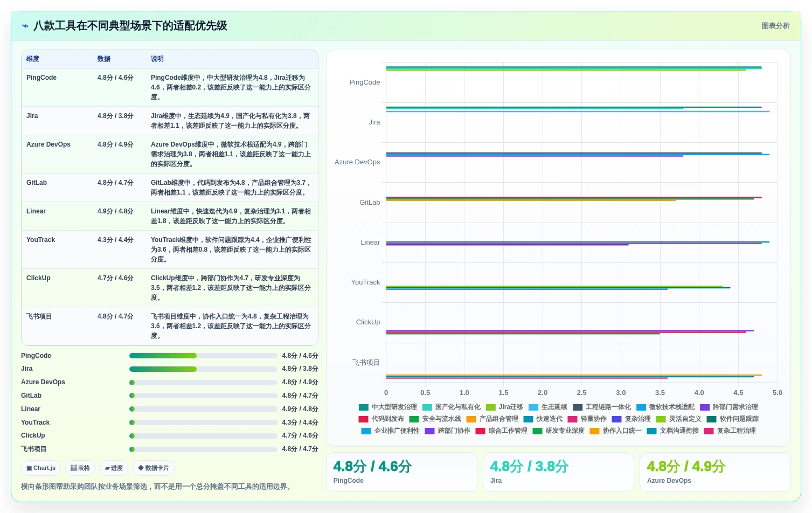The image size is (812, 513).
Task: Click 研发专业深度 legend entry
Action: pos(559,431)
